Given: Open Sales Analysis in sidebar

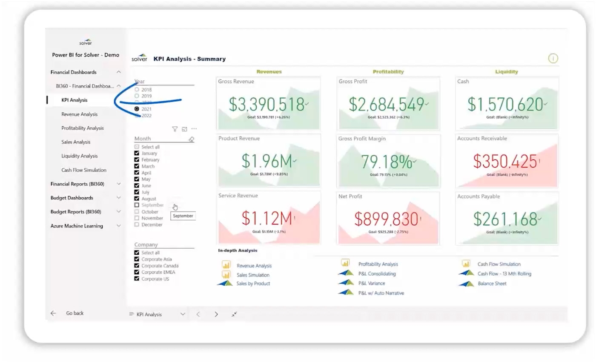Looking at the screenshot, I should tap(76, 142).
